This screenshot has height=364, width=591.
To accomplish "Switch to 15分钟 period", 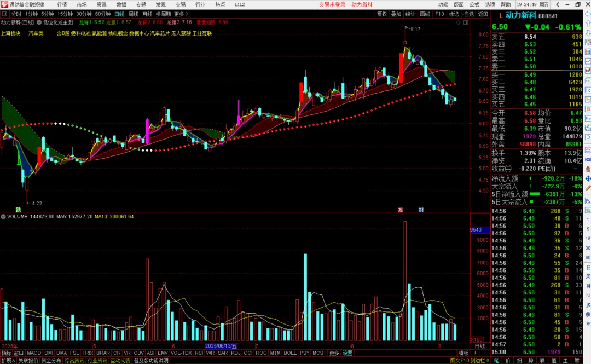I will tap(65, 14).
